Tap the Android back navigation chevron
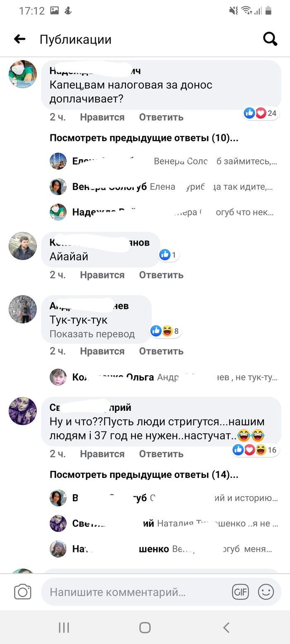 (x=226, y=628)
